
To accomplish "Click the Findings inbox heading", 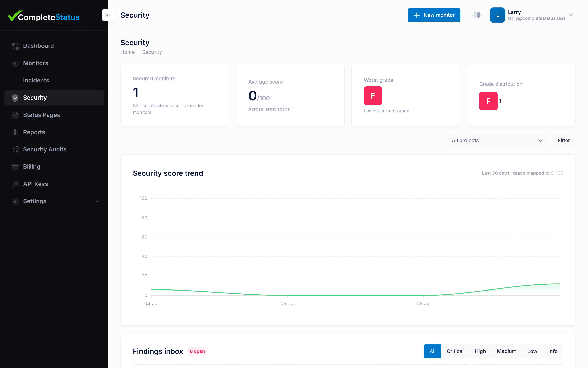I will (158, 351).
